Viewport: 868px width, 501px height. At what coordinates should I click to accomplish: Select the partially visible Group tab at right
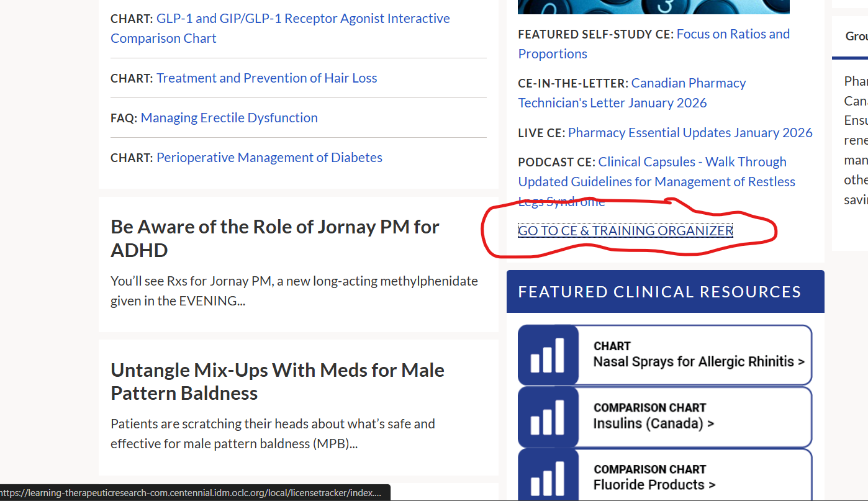[x=856, y=37]
